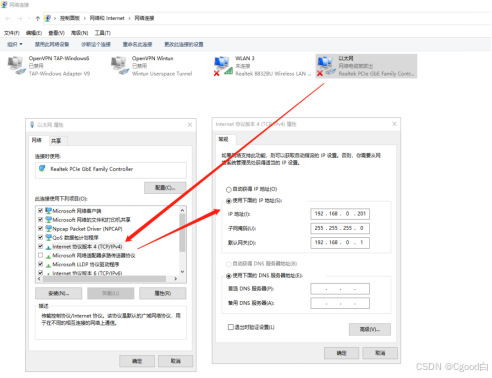492x378 pixels.
Task: Select Internet Protocol Version 4 (TCP/IPv4) item
Action: 84,247
